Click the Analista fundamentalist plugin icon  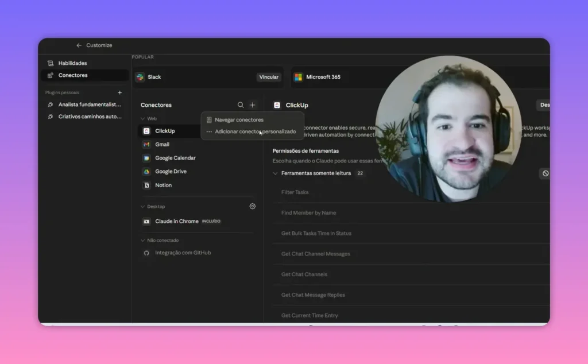pos(51,104)
